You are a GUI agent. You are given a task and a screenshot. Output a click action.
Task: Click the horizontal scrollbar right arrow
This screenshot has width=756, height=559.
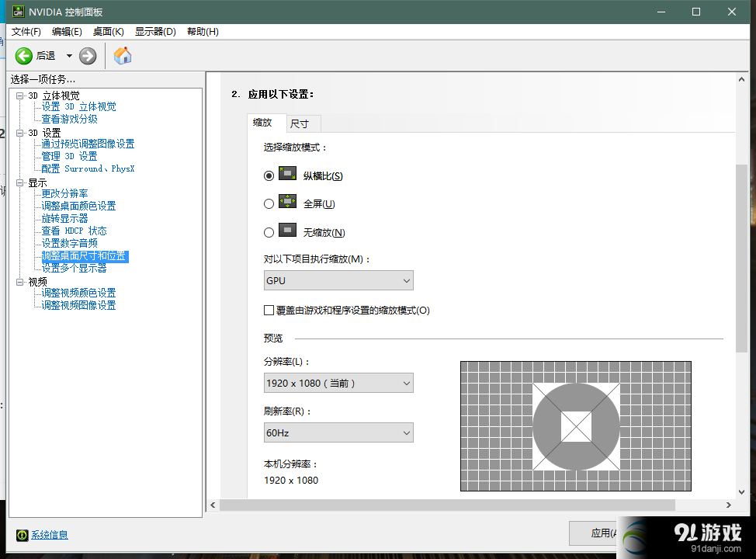(x=729, y=505)
